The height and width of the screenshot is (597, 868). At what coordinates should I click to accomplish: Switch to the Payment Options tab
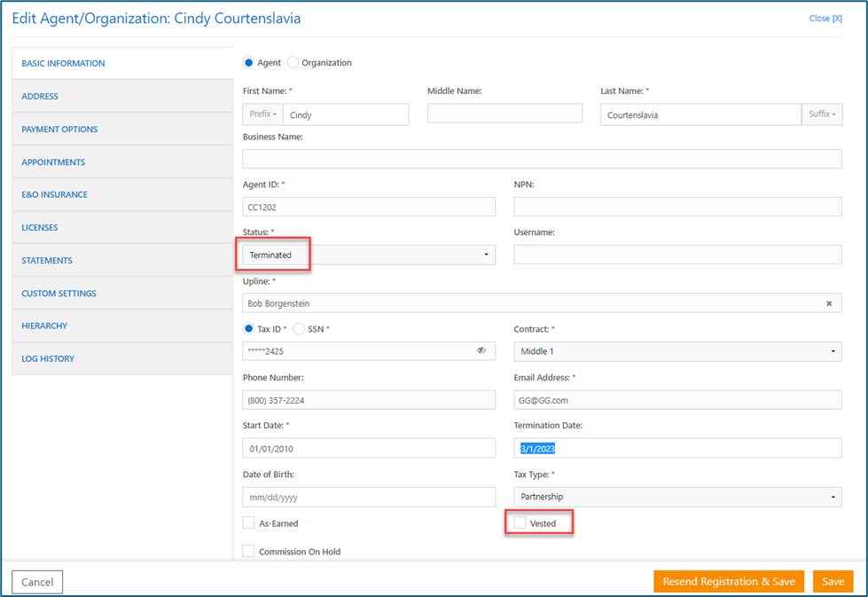coord(59,130)
